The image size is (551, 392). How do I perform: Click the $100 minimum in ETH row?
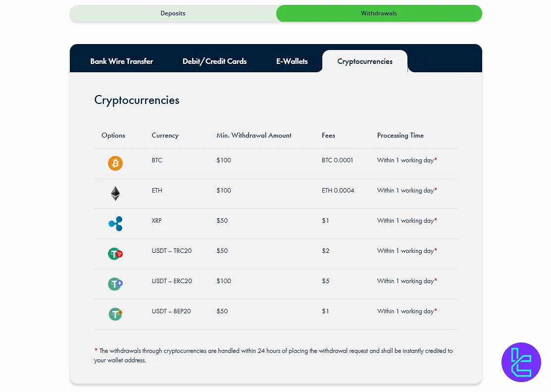coord(223,191)
